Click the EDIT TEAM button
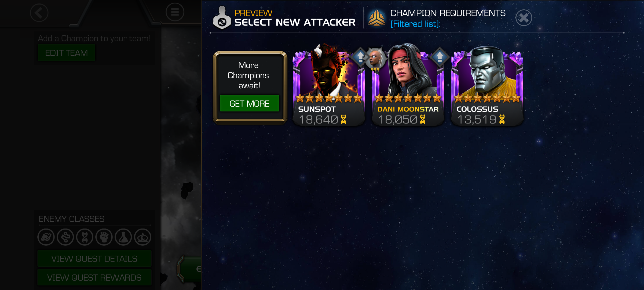 point(67,53)
